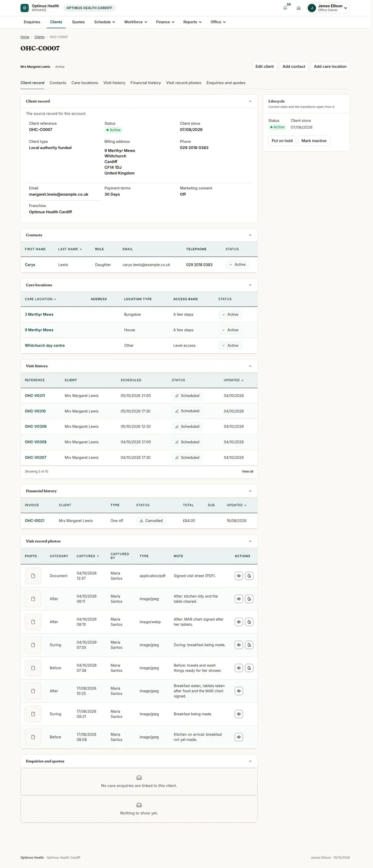View the kitchen tidy After photo

click(239, 599)
